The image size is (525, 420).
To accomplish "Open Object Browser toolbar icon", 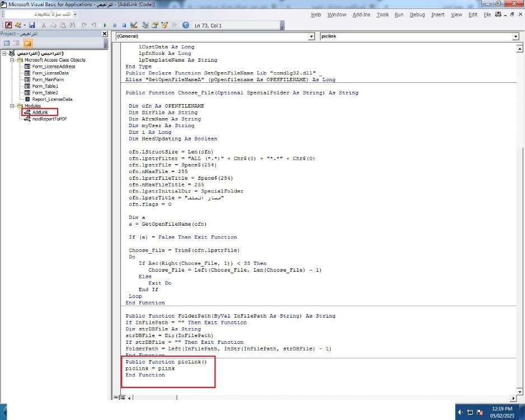I will [165, 25].
